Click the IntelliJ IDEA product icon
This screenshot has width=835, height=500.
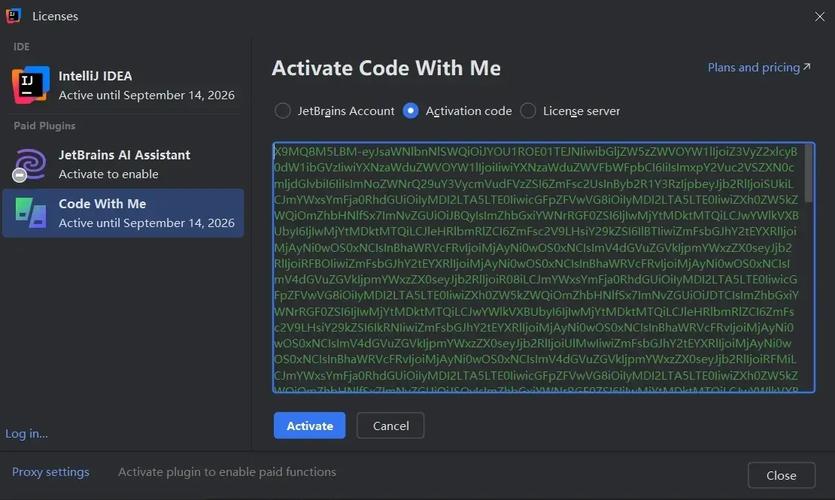30,85
